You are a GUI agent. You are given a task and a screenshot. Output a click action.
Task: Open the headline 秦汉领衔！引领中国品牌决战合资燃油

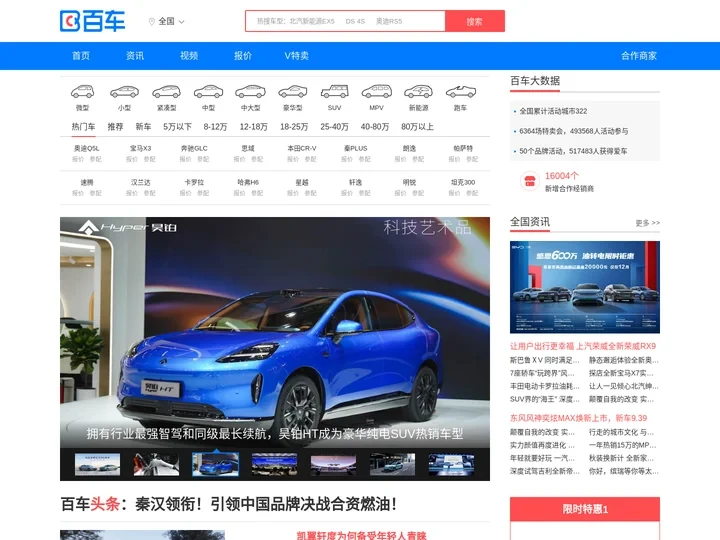[266, 504]
